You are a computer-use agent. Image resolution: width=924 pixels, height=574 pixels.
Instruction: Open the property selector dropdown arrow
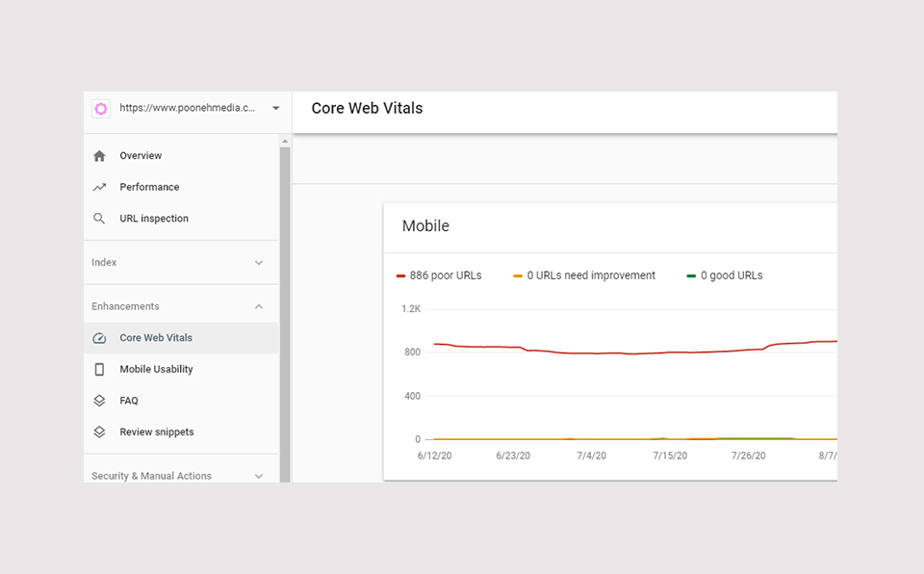point(276,108)
